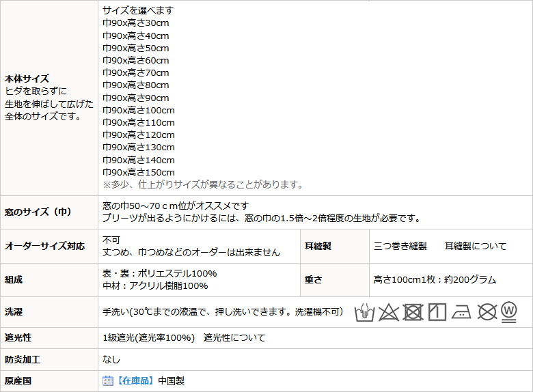Click the hand wash laundry symbol

pos(365,312)
